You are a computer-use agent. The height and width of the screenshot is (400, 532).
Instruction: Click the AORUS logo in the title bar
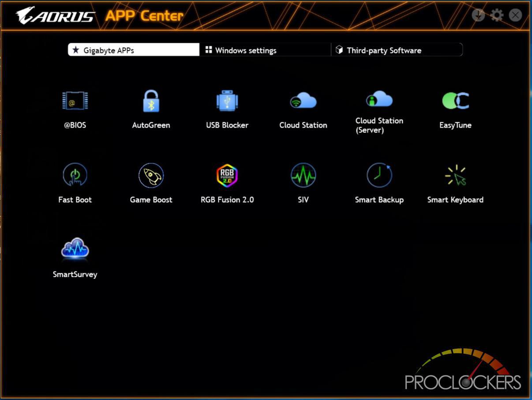pos(56,15)
